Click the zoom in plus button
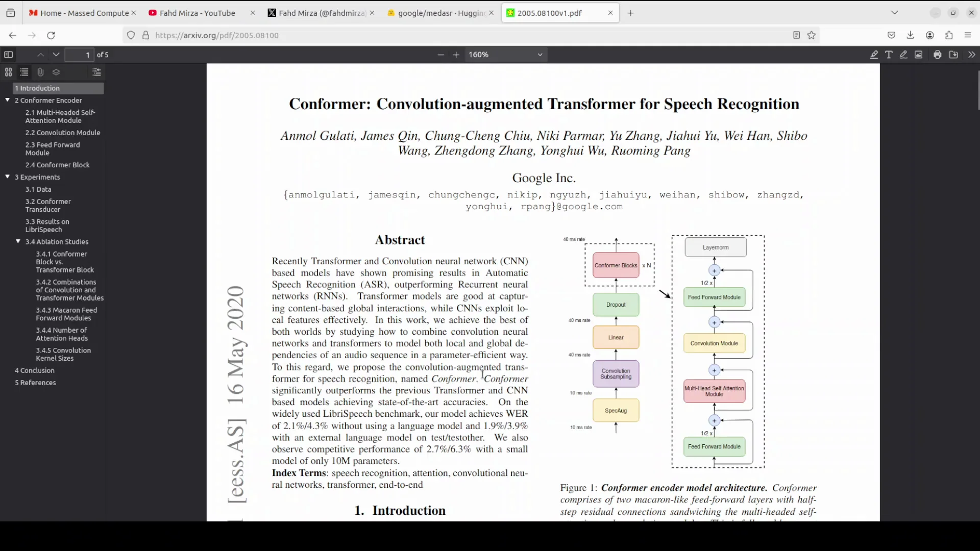Viewport: 980px width, 551px height. pos(456,55)
